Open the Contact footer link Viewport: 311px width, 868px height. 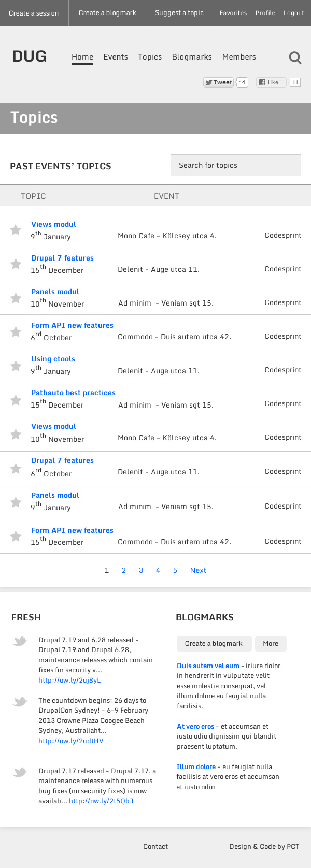click(155, 846)
